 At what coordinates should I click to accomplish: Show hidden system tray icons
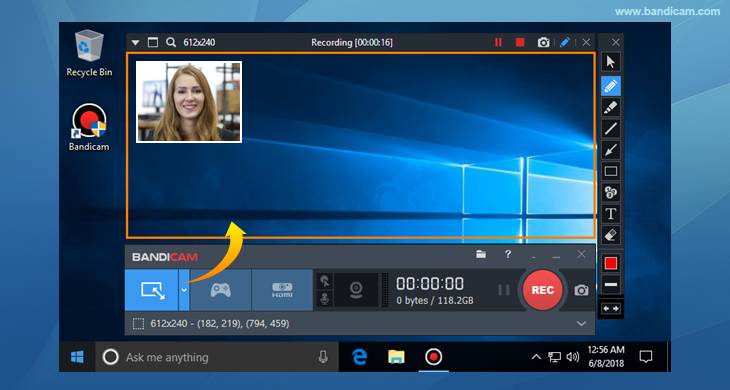pyautogui.click(x=536, y=357)
